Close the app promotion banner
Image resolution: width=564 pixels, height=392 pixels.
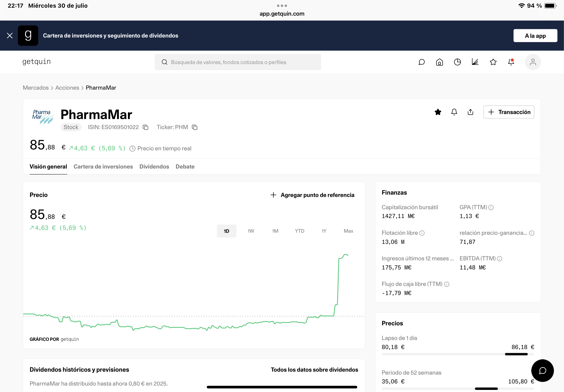tap(10, 36)
